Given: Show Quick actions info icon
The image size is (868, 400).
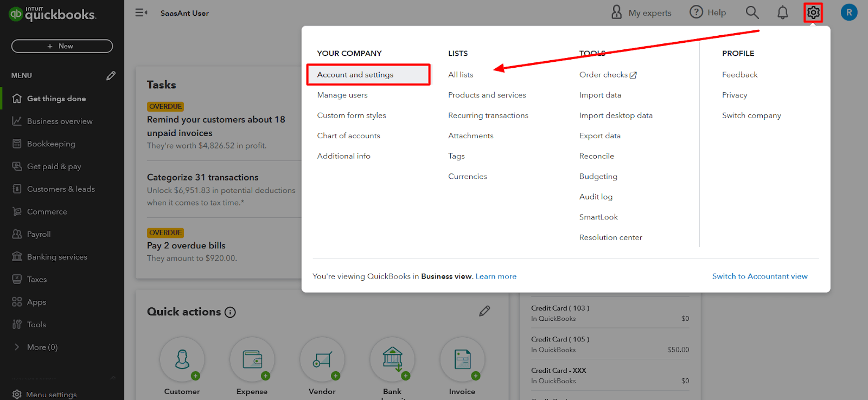Looking at the screenshot, I should (230, 312).
